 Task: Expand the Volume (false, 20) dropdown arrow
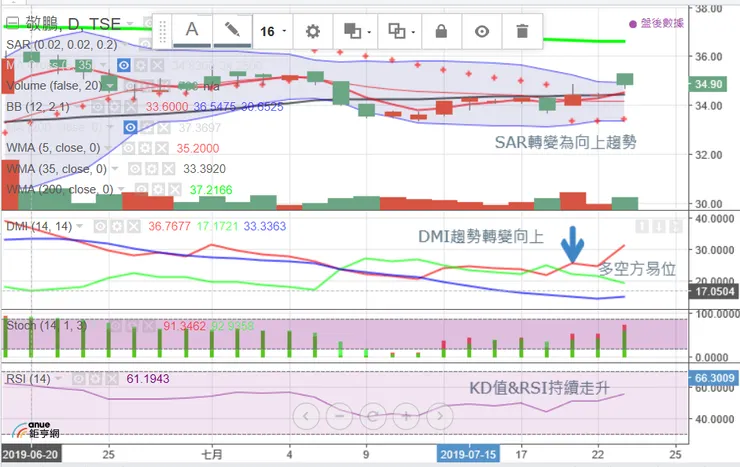click(110, 86)
